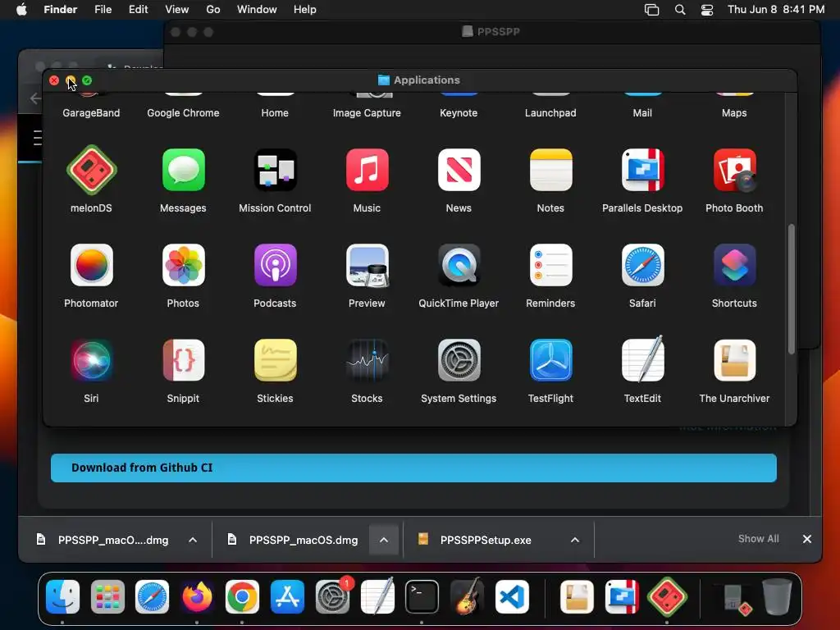Open Control Center in the menu bar
Viewport: 840px width, 630px height.
[707, 10]
